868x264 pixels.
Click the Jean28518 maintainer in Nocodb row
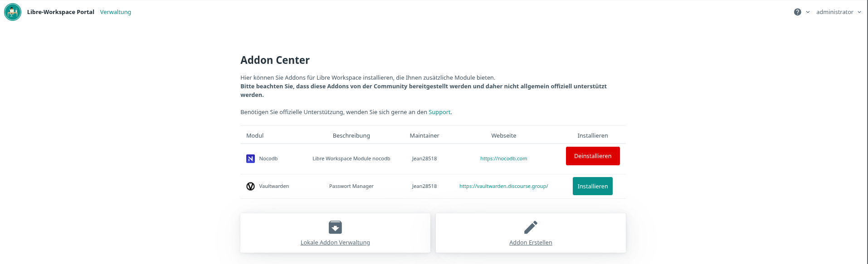click(x=424, y=158)
